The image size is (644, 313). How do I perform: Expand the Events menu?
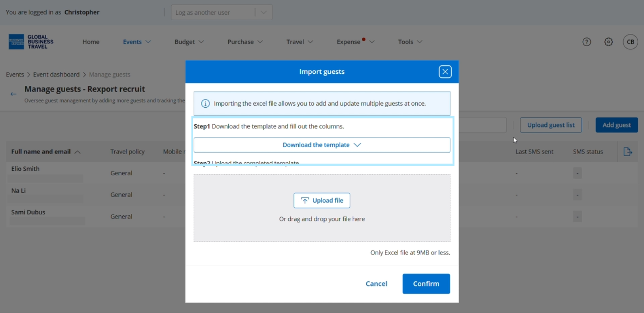(136, 42)
